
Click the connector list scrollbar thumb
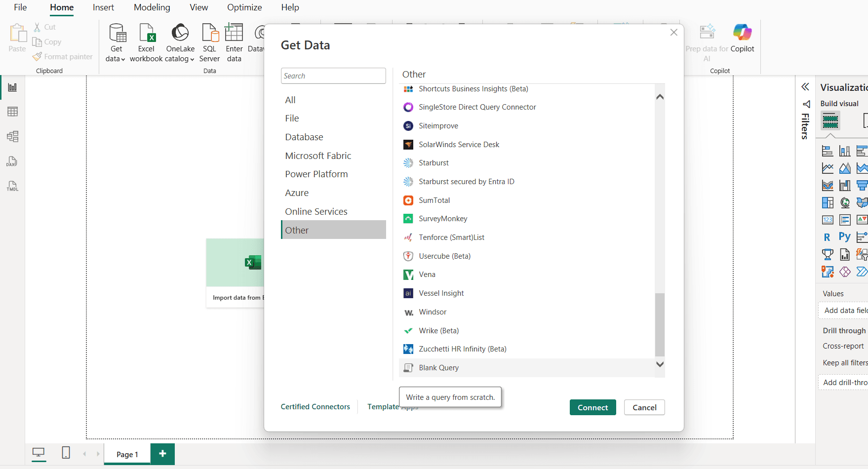click(x=660, y=324)
